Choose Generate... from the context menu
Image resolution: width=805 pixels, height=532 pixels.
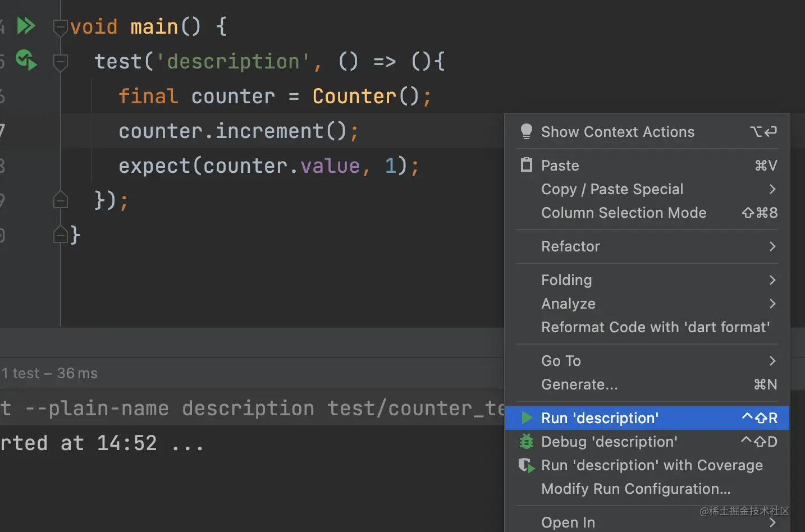[579, 384]
